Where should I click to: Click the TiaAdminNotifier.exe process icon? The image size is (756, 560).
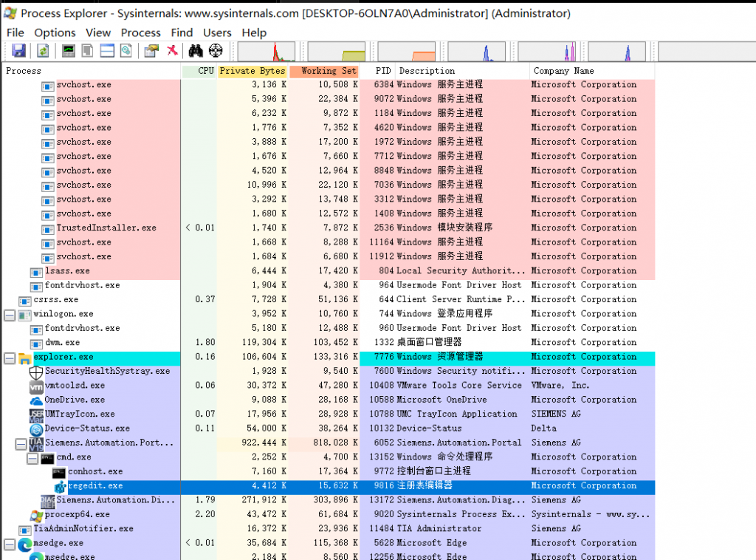(x=24, y=530)
